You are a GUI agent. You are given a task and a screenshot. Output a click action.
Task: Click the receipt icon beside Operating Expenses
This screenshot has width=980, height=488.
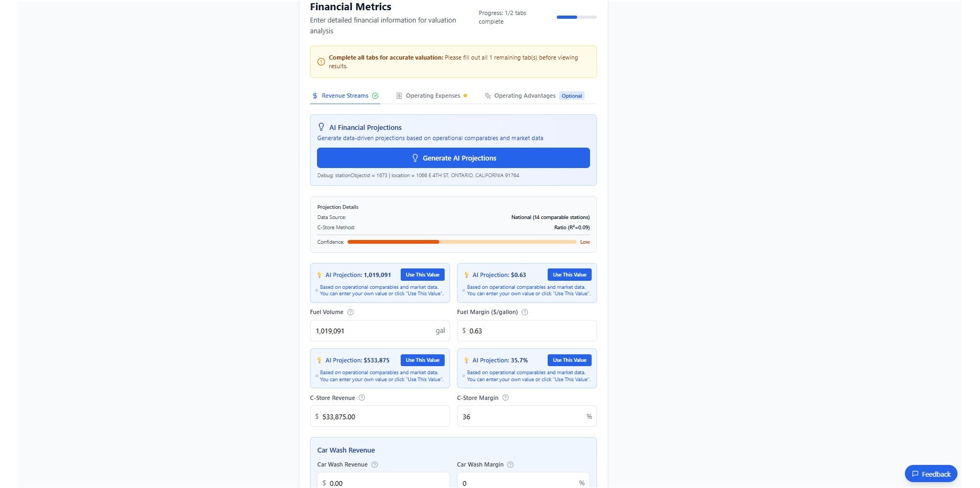[x=399, y=95]
